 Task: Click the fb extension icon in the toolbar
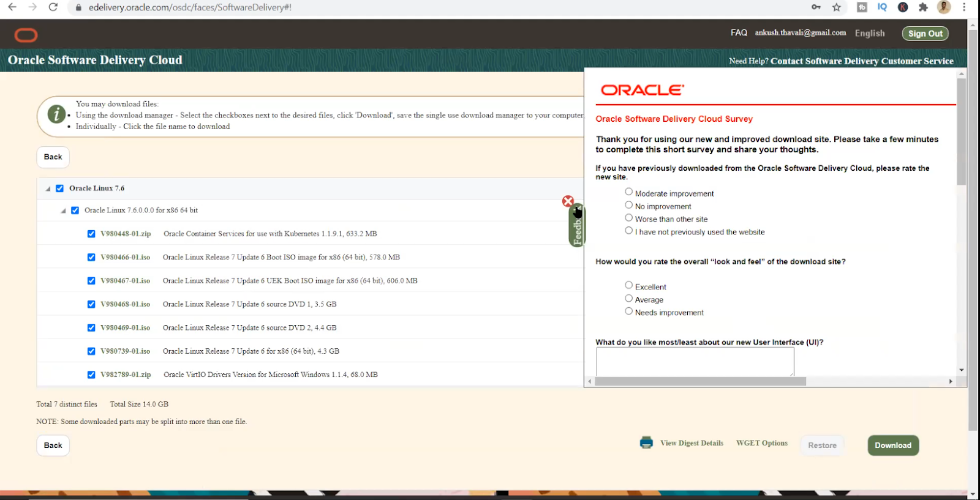pos(862,7)
